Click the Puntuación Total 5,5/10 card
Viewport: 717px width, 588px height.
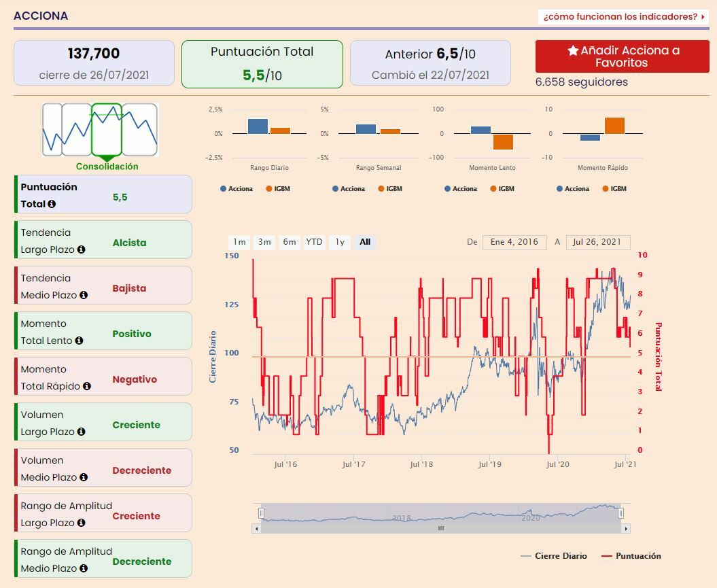(x=262, y=64)
